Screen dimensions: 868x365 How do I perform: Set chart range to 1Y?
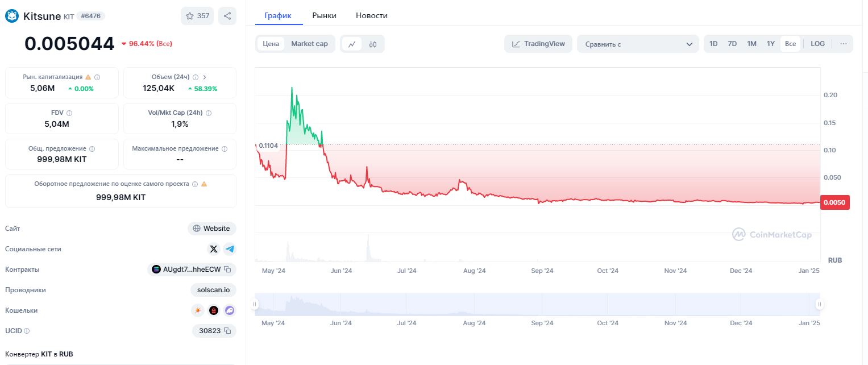pos(771,44)
